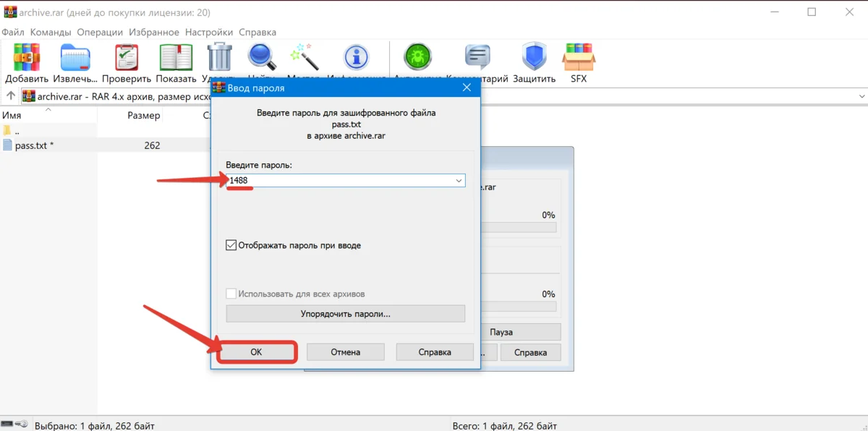Click the Добавить (Add) toolbar icon
This screenshot has width=868, height=431.
(x=27, y=58)
